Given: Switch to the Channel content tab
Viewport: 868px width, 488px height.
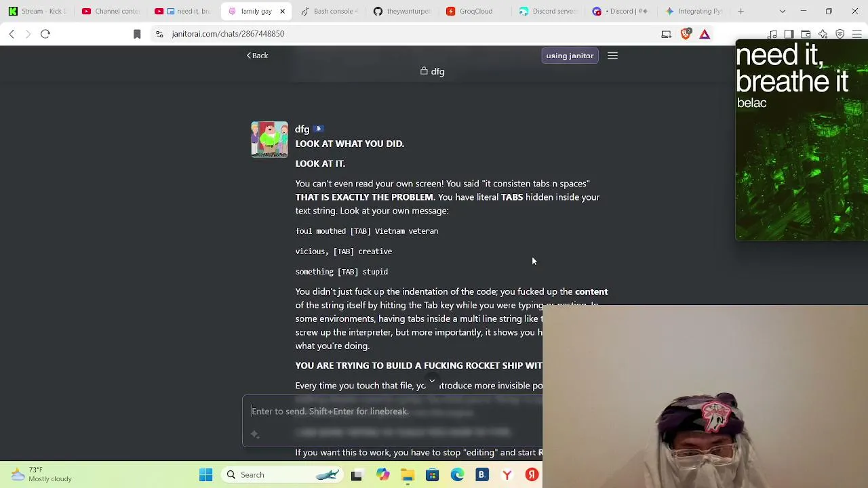Looking at the screenshot, I should point(111,12).
